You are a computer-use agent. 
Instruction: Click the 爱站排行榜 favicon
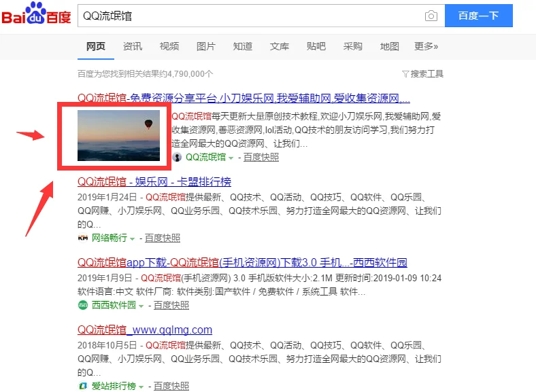pyautogui.click(x=83, y=386)
